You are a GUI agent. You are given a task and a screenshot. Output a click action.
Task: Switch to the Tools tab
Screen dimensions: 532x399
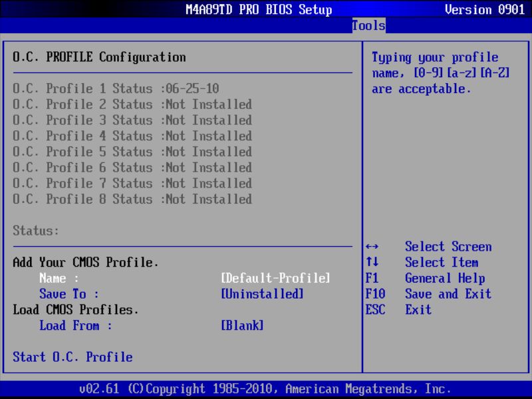368,26
